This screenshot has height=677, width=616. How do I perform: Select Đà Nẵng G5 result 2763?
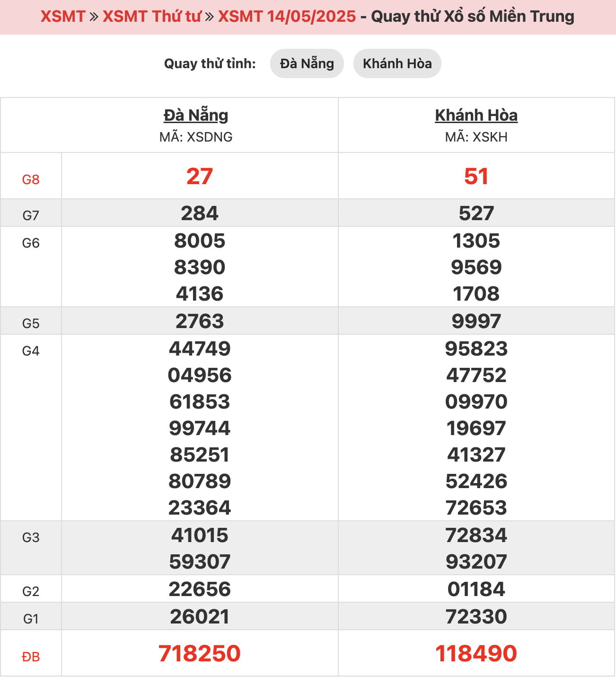[x=200, y=321]
